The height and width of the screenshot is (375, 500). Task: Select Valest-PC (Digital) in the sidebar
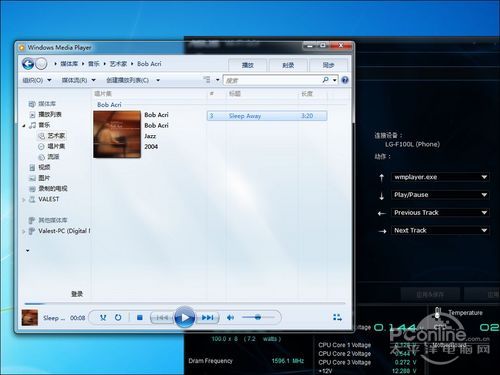coord(60,231)
